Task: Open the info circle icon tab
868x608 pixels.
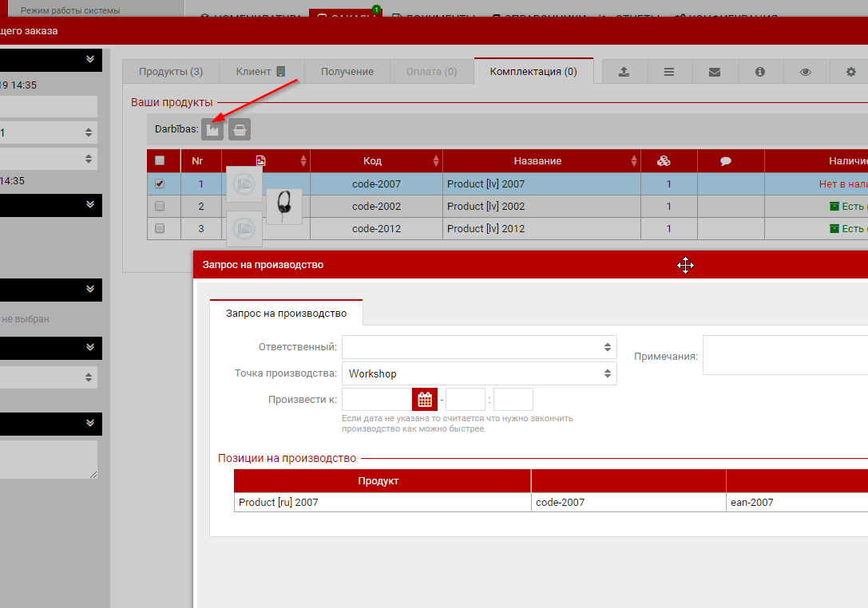Action: 760,72
